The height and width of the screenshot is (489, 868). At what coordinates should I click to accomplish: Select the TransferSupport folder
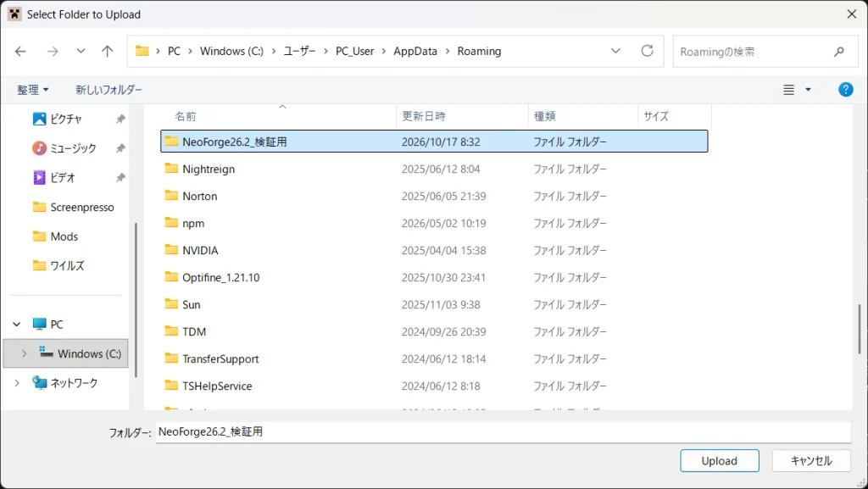click(434, 358)
